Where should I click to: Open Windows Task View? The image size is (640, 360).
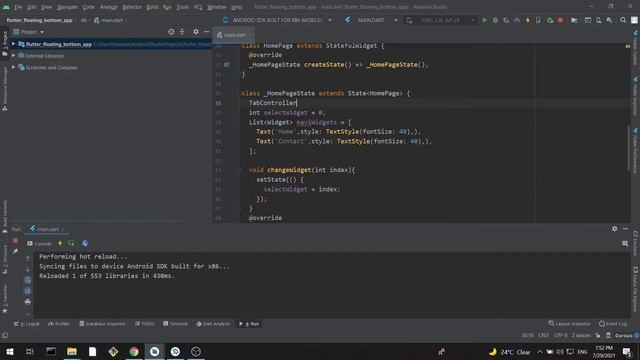coord(30,351)
